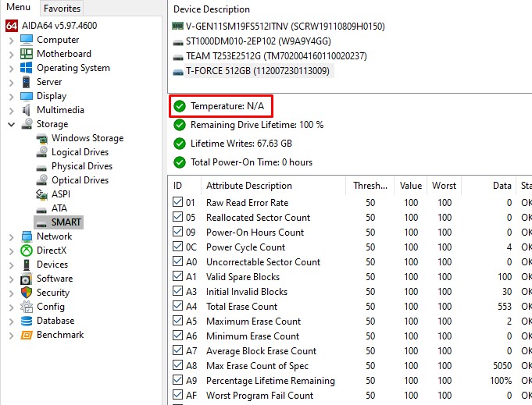Click Total Power-On Time: 0 hours

coord(252,162)
